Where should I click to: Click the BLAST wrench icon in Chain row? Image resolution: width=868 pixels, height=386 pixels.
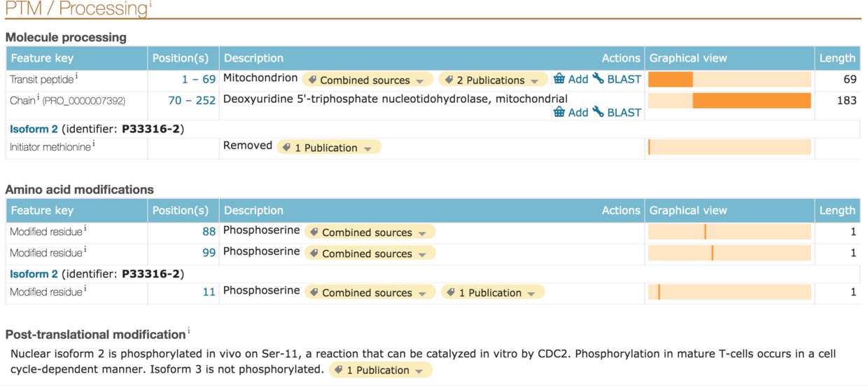point(598,112)
